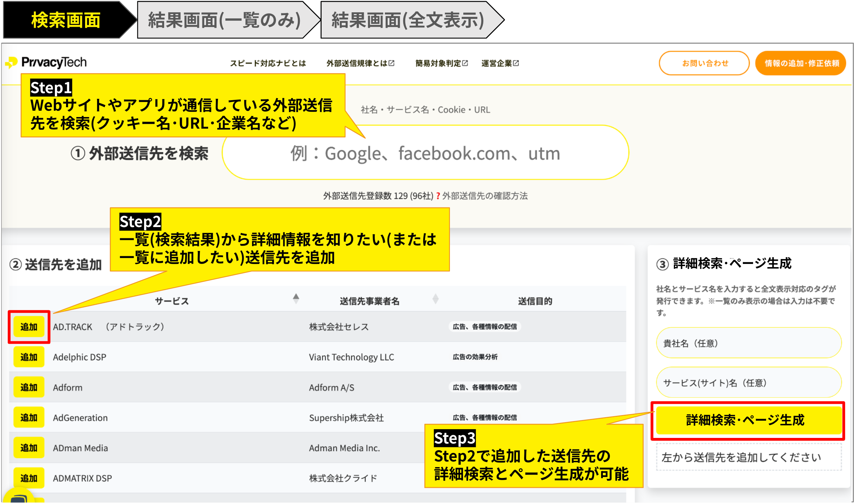Click the red question mark help icon
This screenshot has width=857, height=504.
438,196
